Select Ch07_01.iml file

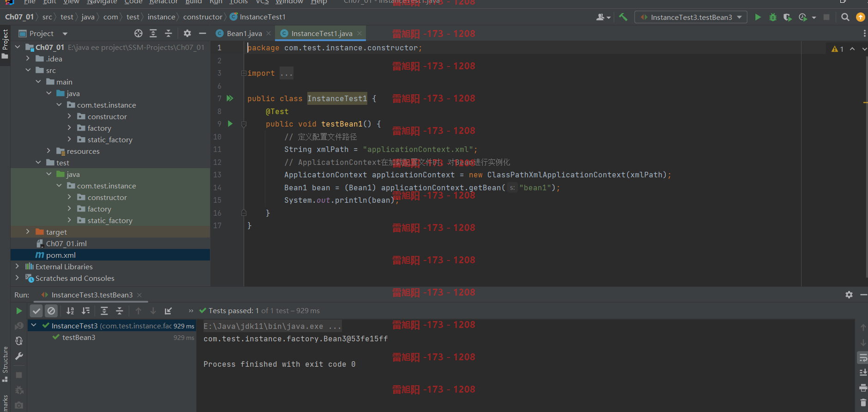(x=110, y=243)
